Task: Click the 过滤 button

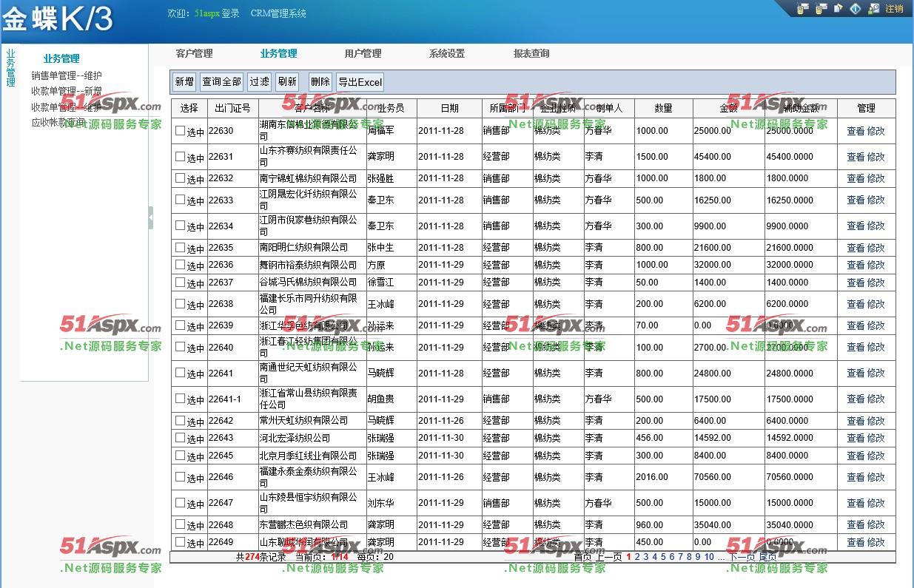Action: (x=259, y=82)
